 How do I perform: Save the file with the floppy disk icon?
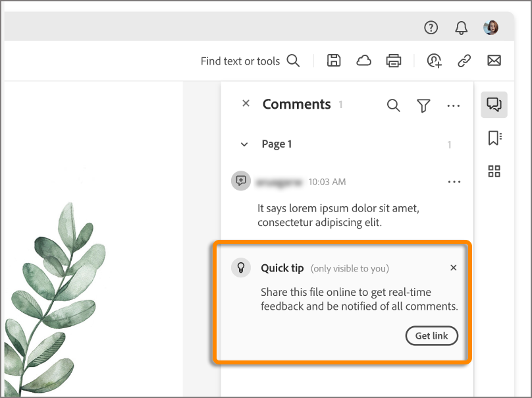click(x=334, y=61)
